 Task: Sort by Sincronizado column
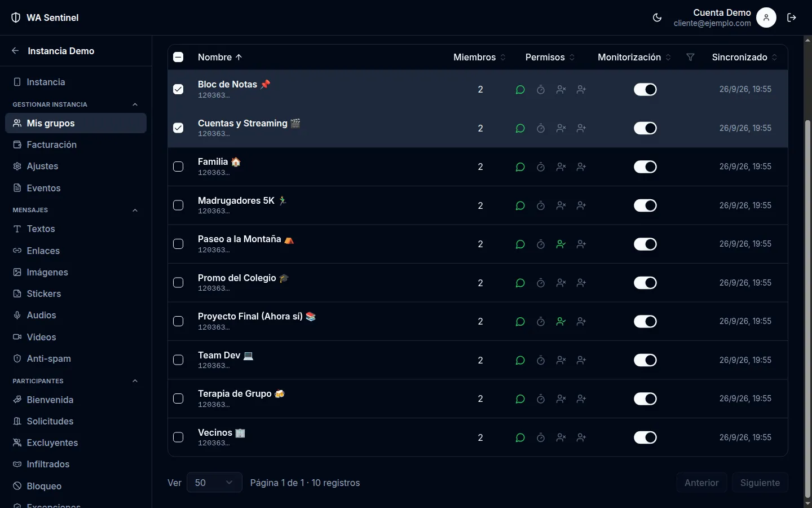(744, 57)
